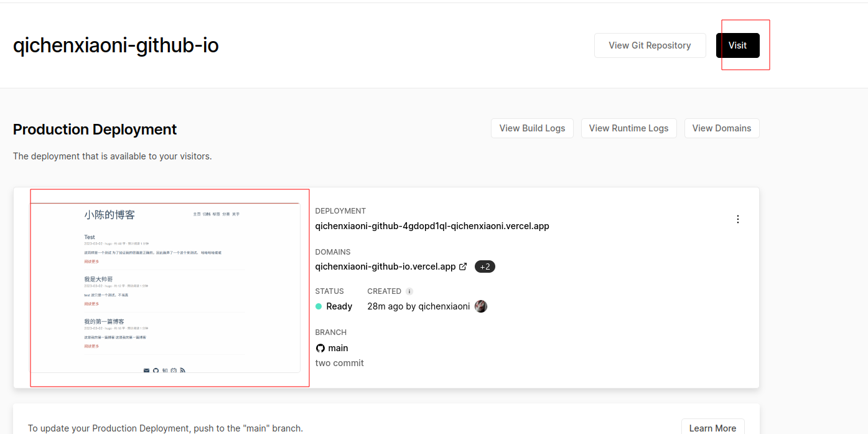Viewport: 868px width, 434px height.
Task: Click the "available to your visitors" description
Action: click(x=113, y=156)
